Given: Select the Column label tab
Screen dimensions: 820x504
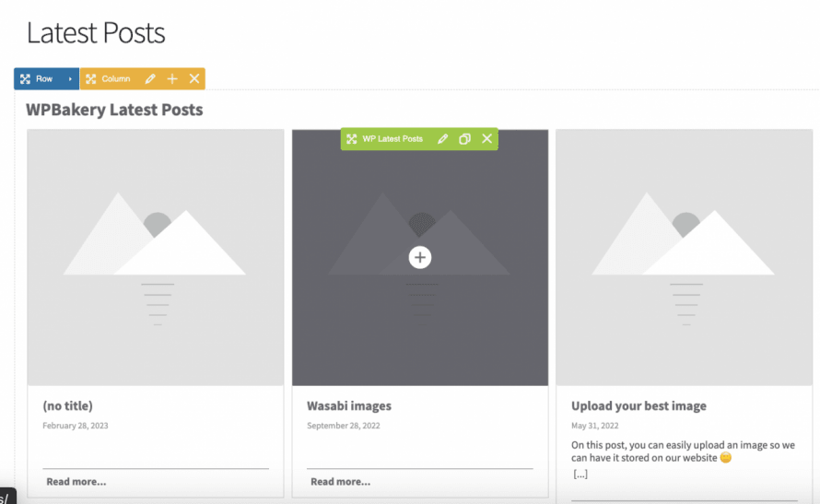Looking at the screenshot, I should [116, 79].
